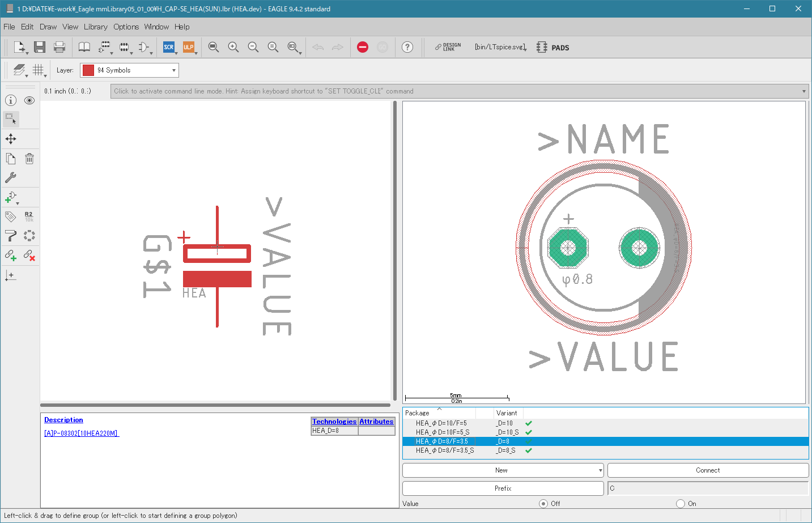Viewport: 812px width, 523px height.
Task: Select the Value On radio button
Action: coord(681,504)
